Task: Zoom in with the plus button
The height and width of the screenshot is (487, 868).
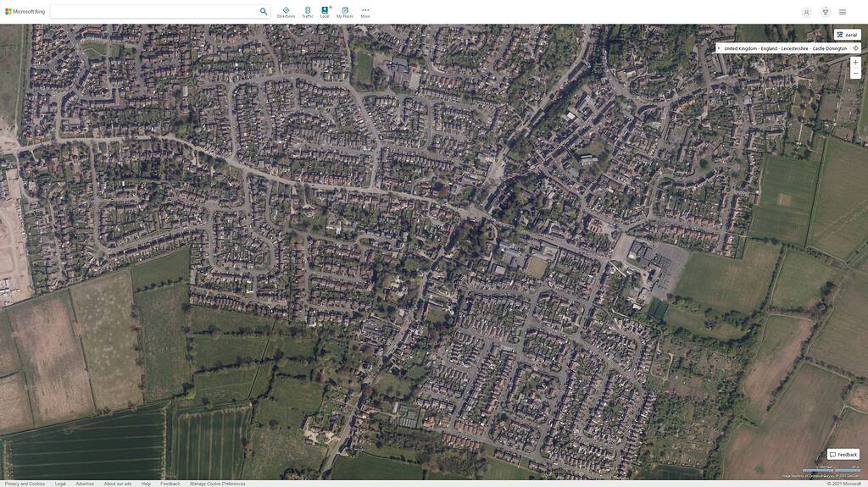Action: pos(855,63)
